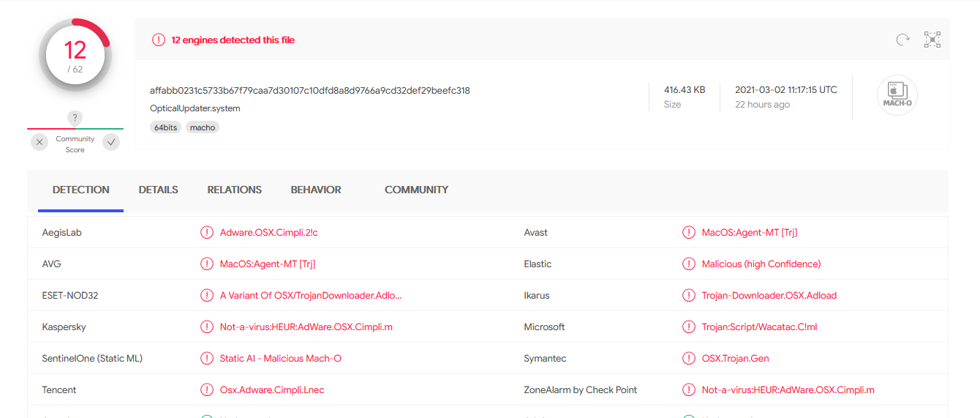Click the scan date 2021-03-02 11:17:15 UTC

point(786,90)
